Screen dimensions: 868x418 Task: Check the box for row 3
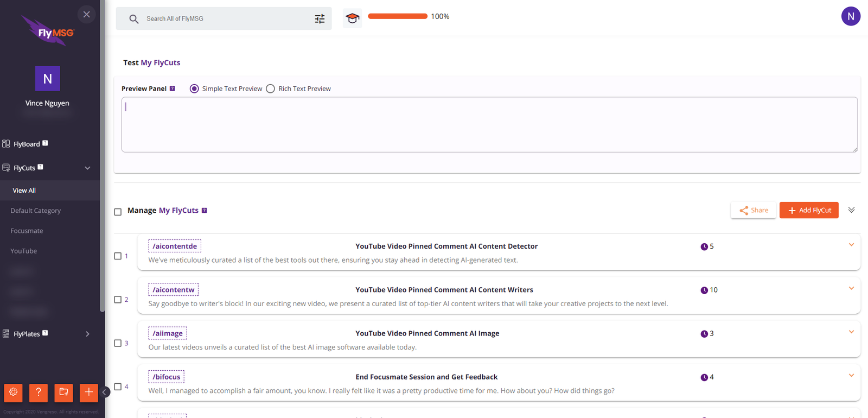coord(118,343)
